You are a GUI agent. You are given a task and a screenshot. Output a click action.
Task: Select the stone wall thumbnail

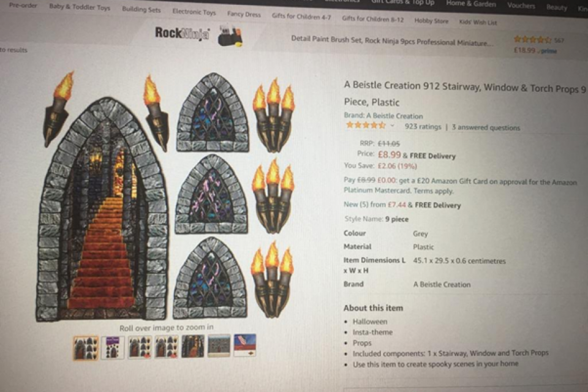[219, 345]
